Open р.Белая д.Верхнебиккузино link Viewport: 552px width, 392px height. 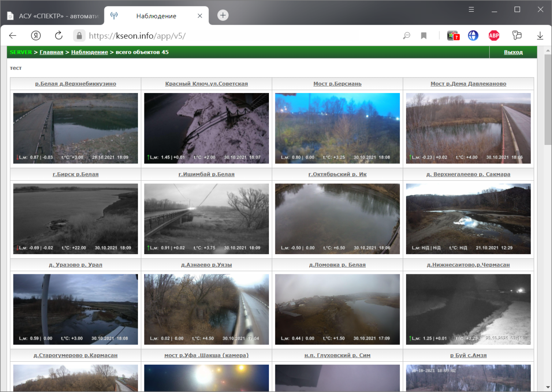76,84
